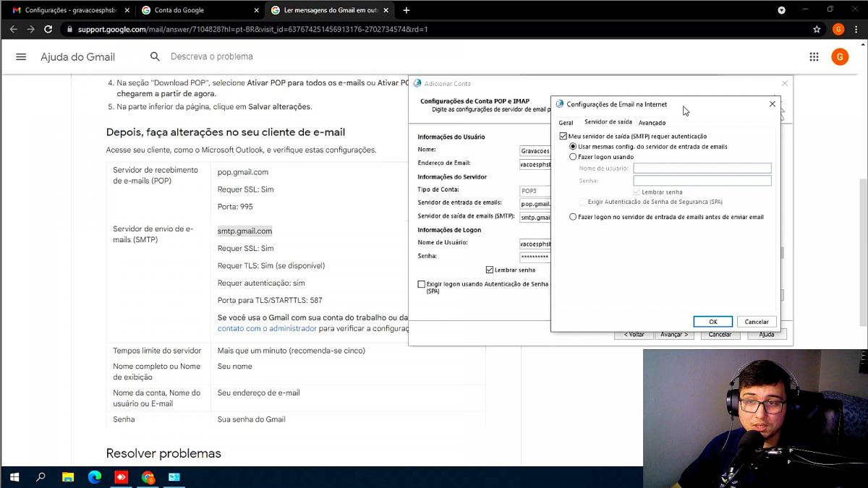Open the Outlook mail setup taskbar icon
The height and width of the screenshot is (488, 868).
[x=174, y=477]
